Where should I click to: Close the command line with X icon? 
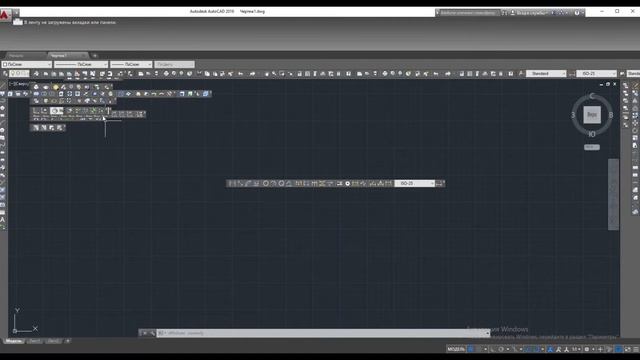pos(144,333)
